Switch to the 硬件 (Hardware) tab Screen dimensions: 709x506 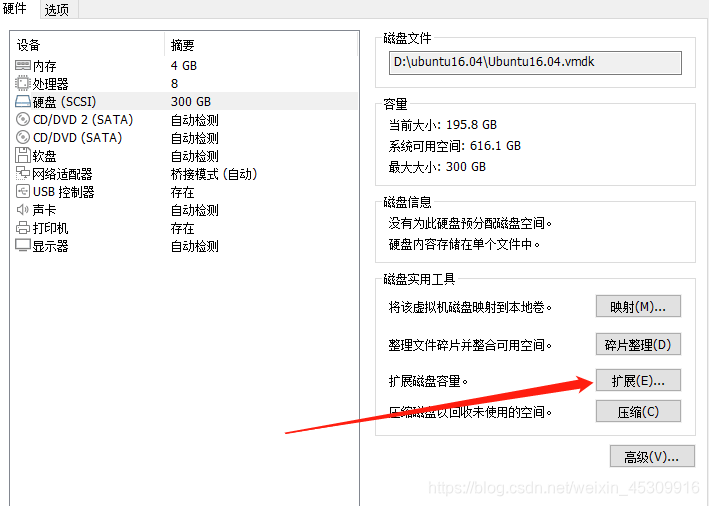coord(14,9)
